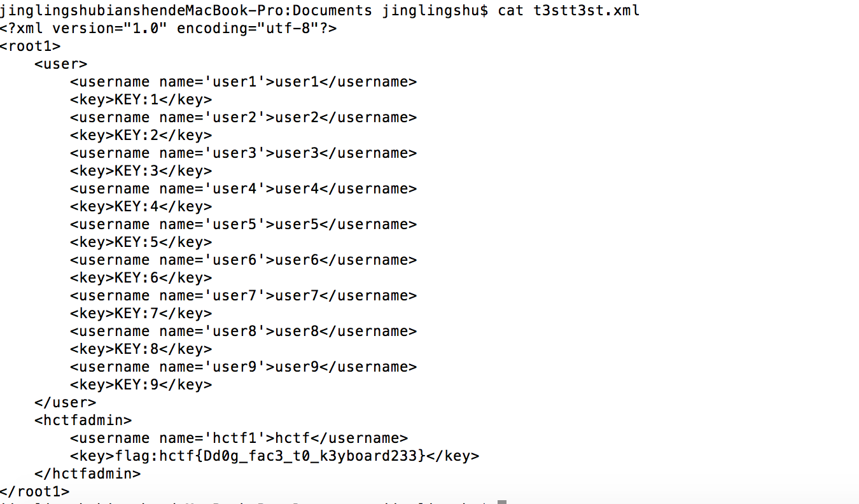Click the closing root1 tag

click(x=35, y=492)
